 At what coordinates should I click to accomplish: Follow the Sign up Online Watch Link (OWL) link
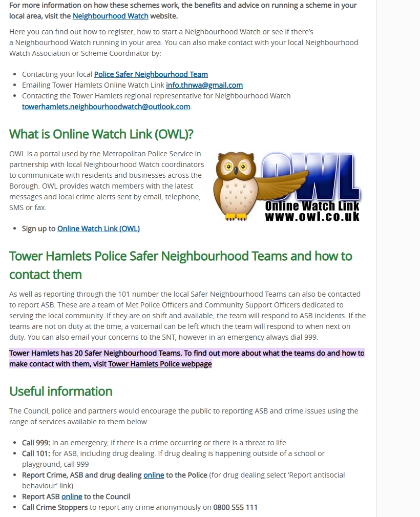click(x=98, y=229)
